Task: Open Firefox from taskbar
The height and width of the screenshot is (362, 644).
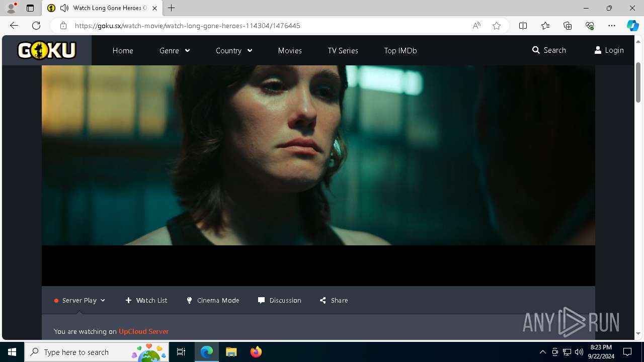Action: (x=256, y=352)
